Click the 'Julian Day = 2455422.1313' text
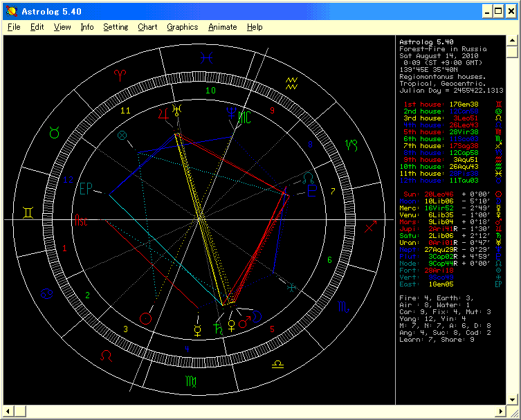Viewport: 521px width, 420px height. (451, 91)
